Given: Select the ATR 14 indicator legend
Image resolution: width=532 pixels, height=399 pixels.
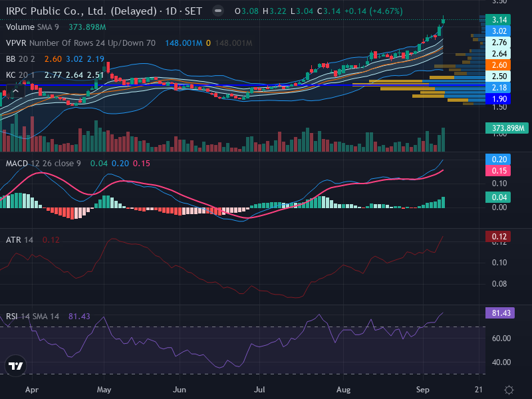Looking at the screenshot, I should (20, 240).
